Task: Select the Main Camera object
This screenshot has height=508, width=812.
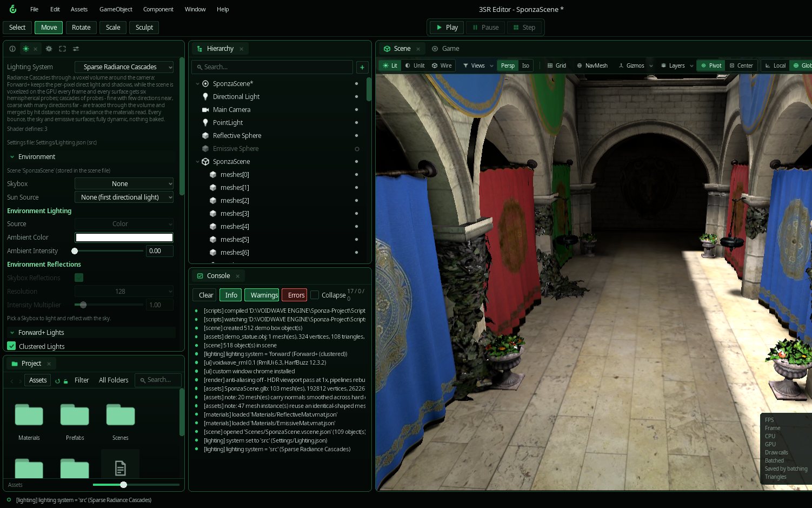Action: (231, 110)
